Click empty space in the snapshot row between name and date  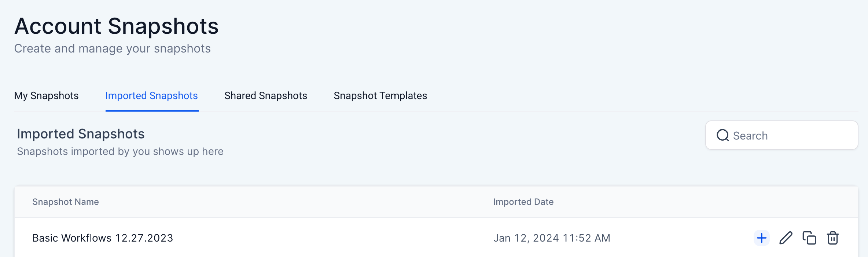[330, 238]
